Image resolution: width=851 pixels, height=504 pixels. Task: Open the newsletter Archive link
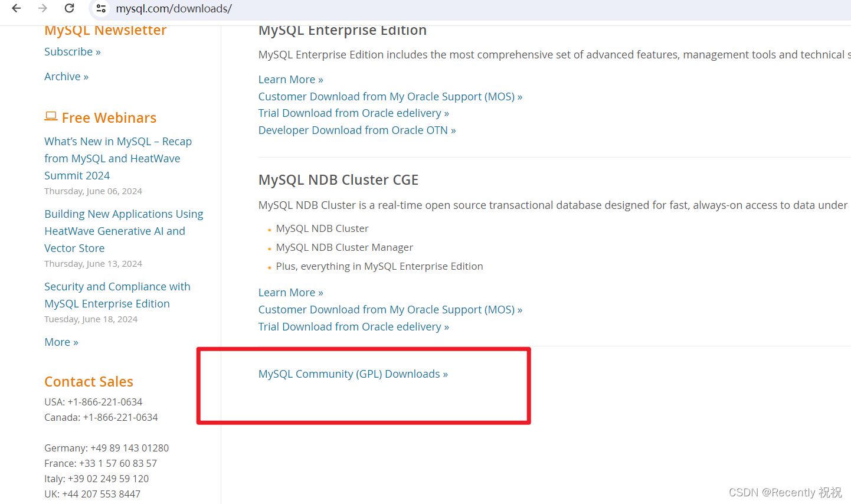[66, 76]
